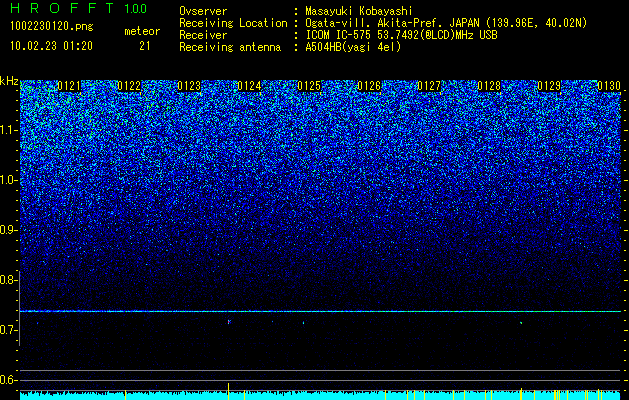Click the 0122 time marker label

click(x=129, y=86)
